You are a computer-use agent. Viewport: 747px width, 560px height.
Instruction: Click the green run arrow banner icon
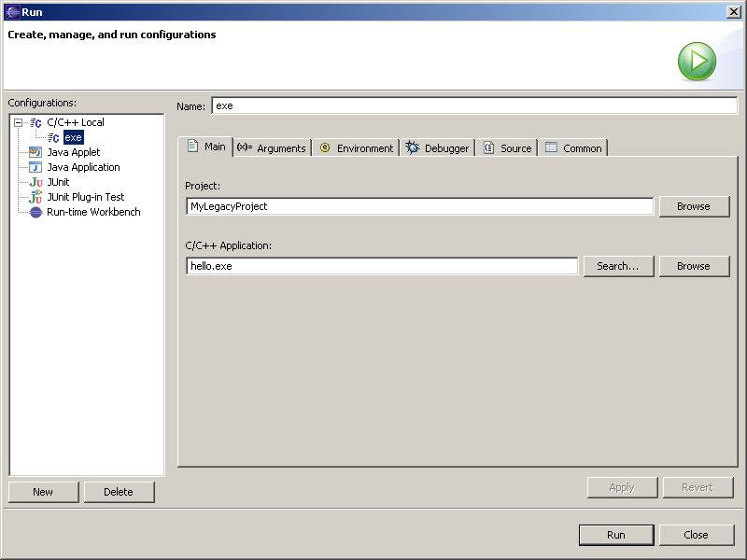click(x=697, y=62)
